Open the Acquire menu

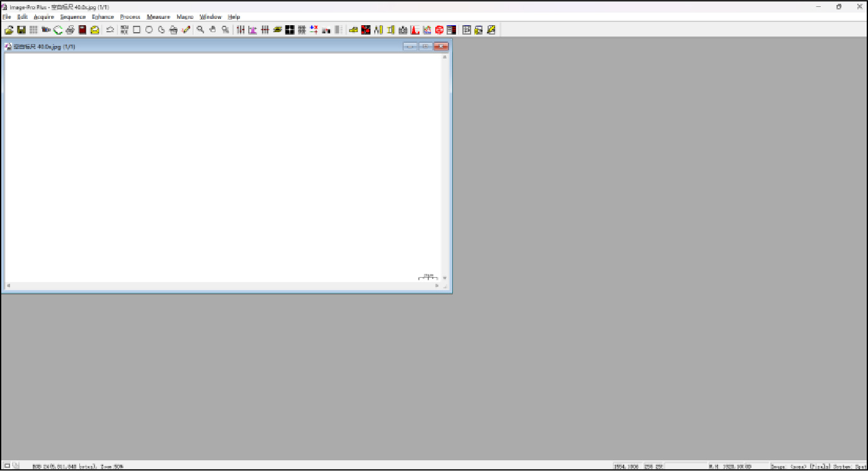click(44, 17)
